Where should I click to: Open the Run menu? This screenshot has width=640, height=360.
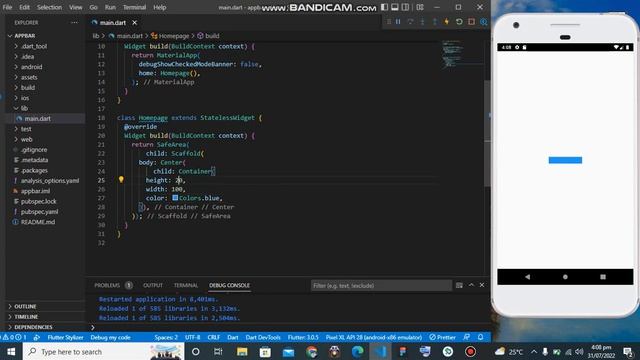(110, 7)
